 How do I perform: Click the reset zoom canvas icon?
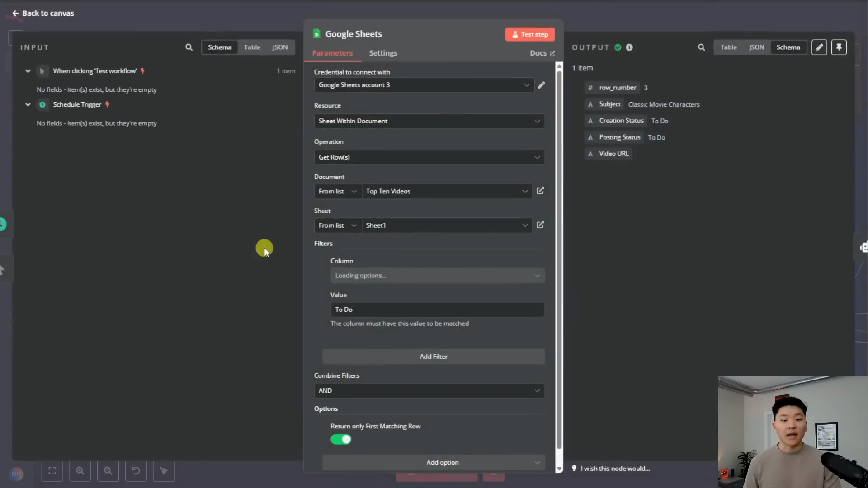pos(136,471)
